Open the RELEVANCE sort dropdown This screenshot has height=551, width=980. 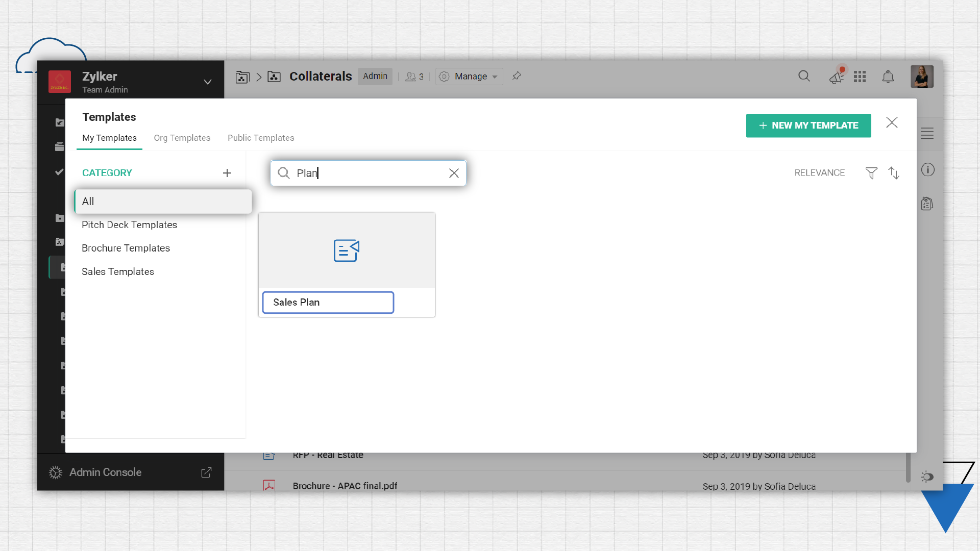coord(819,173)
